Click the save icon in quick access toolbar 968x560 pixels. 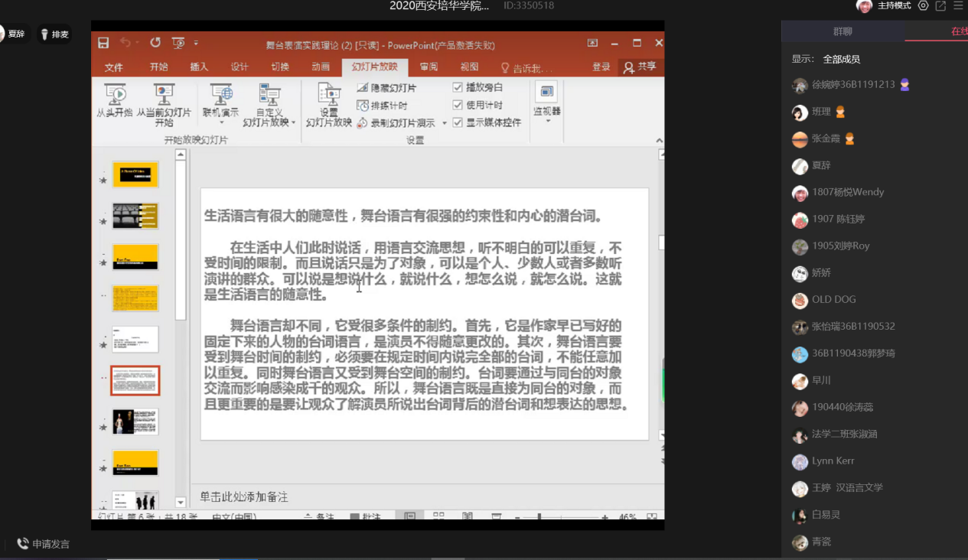coord(103,43)
